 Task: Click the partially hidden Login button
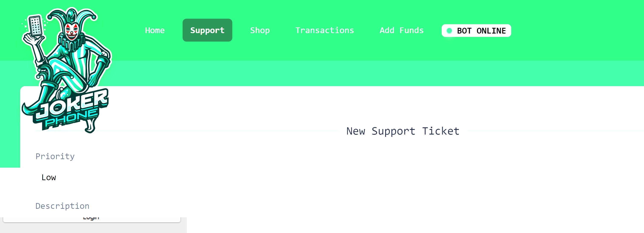pos(92,219)
